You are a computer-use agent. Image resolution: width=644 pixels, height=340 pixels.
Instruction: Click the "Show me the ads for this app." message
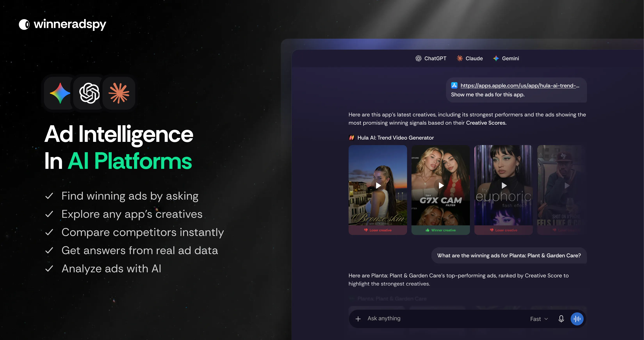click(x=487, y=95)
